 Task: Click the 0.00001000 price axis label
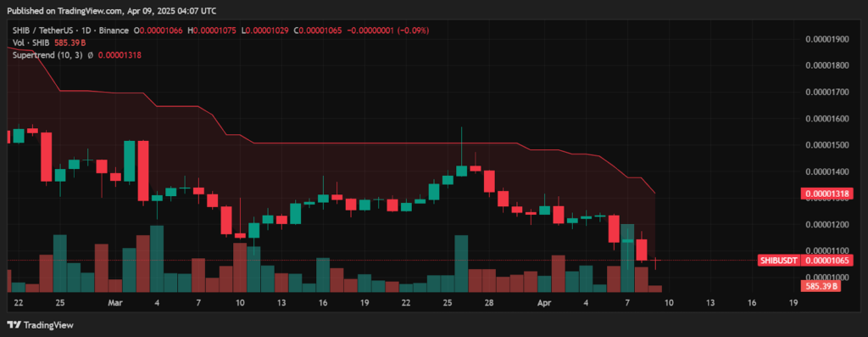click(827, 277)
